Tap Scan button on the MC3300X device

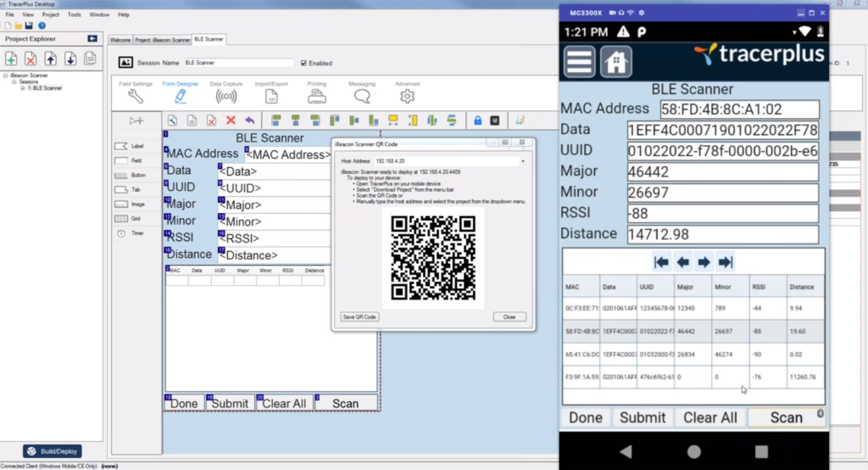point(786,417)
